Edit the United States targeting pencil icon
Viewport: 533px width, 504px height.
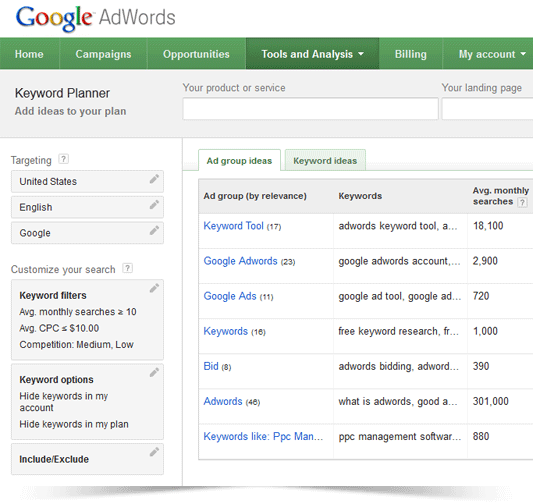[154, 179]
